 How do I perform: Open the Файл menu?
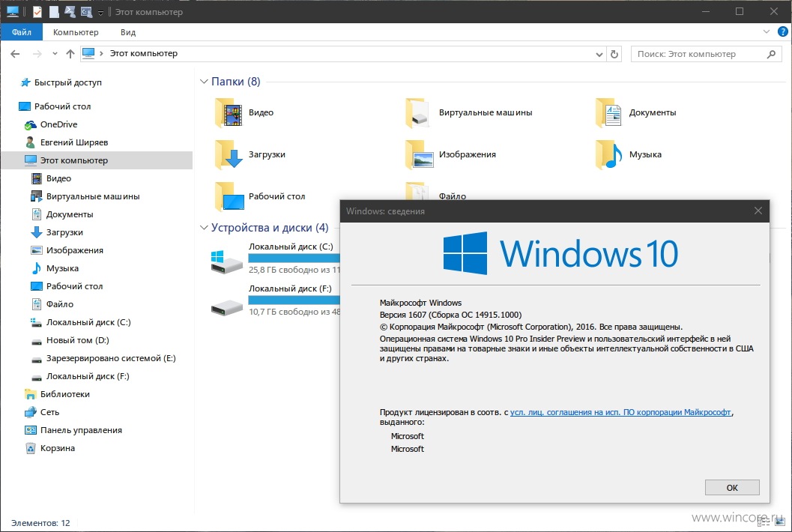tap(22, 31)
